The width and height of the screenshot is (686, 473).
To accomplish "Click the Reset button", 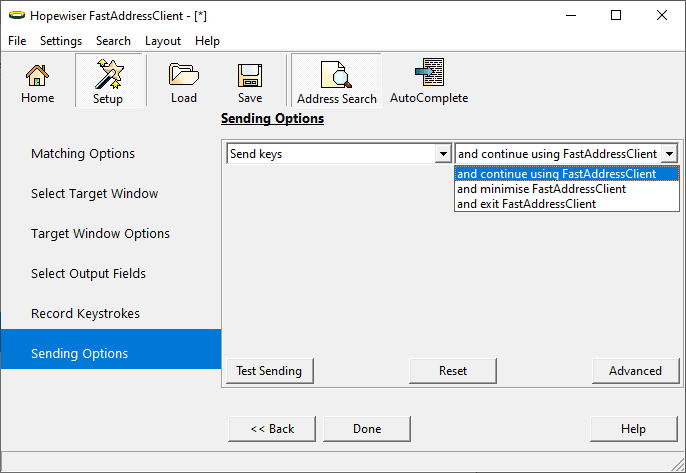I will click(453, 371).
